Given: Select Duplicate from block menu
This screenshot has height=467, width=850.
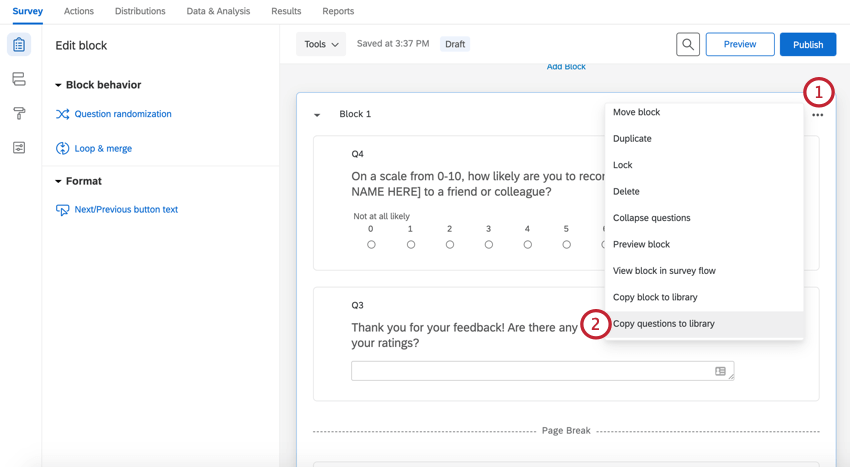Looking at the screenshot, I should [632, 139].
